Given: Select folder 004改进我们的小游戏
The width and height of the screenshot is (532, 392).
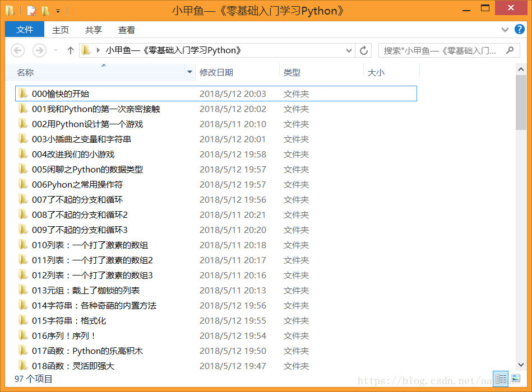Looking at the screenshot, I should [216, 154].
